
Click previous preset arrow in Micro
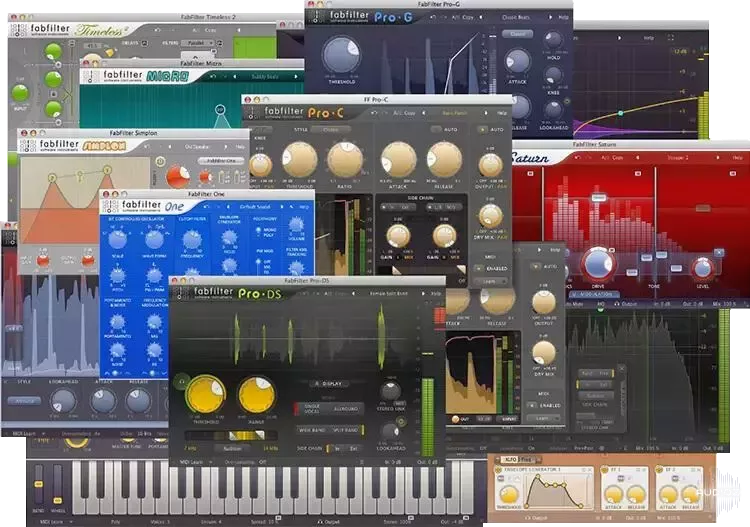pyautogui.click(x=234, y=77)
